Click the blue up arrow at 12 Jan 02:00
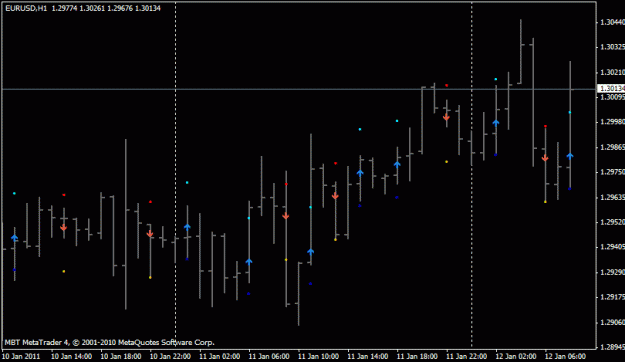 tap(496, 123)
